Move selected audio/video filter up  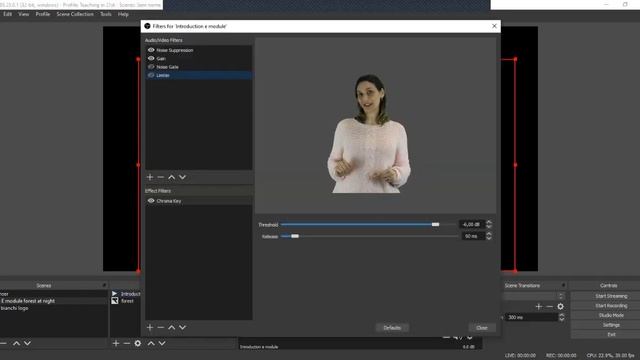click(x=171, y=177)
